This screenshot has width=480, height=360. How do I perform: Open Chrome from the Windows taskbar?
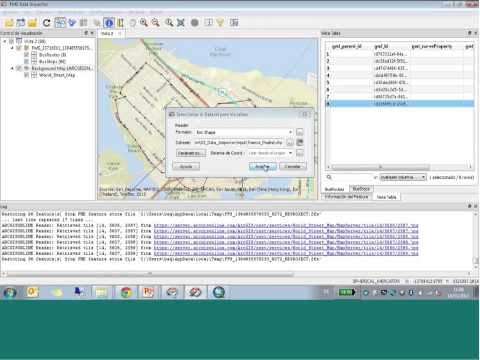126,292
